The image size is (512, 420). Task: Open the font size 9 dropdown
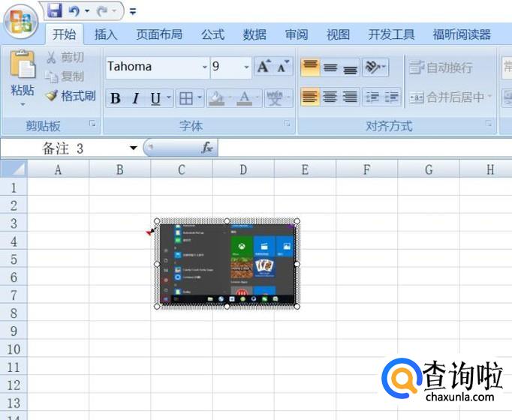(x=246, y=67)
